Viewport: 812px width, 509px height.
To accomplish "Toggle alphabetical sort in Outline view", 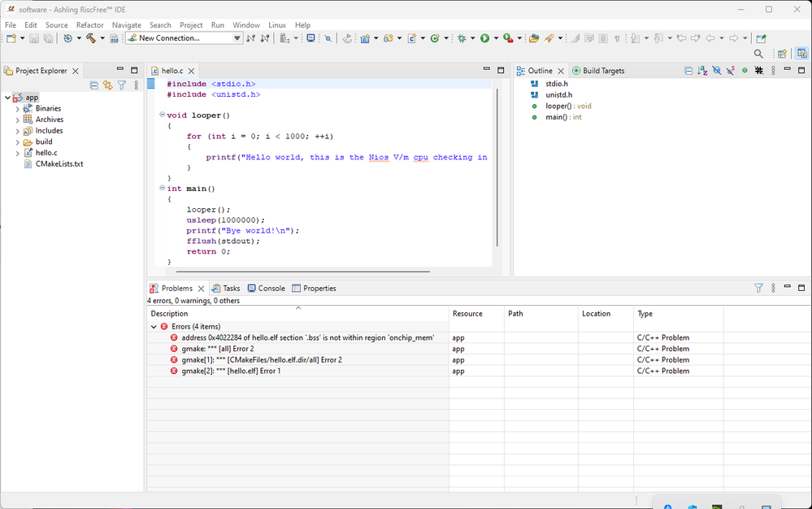I will coord(703,71).
